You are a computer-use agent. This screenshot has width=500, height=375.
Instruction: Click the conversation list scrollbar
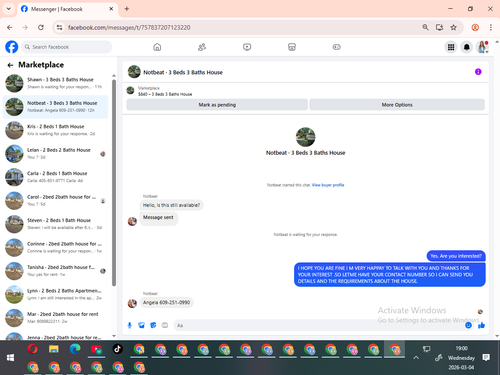tap(114, 183)
